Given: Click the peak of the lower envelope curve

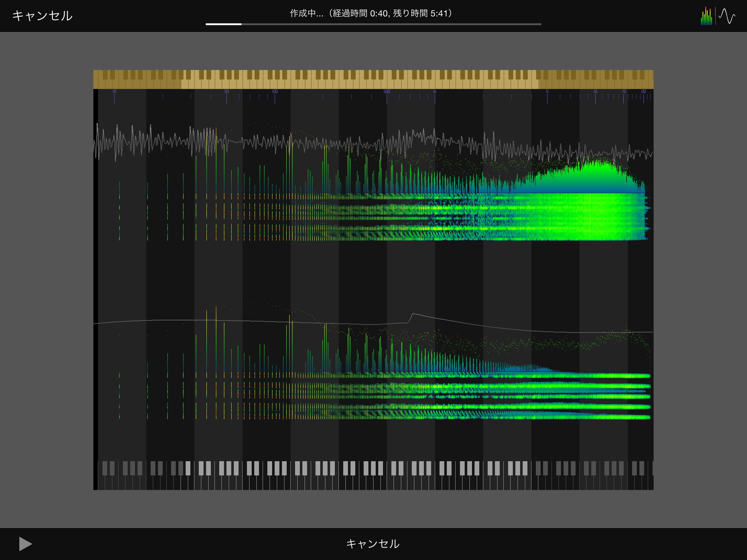Looking at the screenshot, I should [413, 314].
